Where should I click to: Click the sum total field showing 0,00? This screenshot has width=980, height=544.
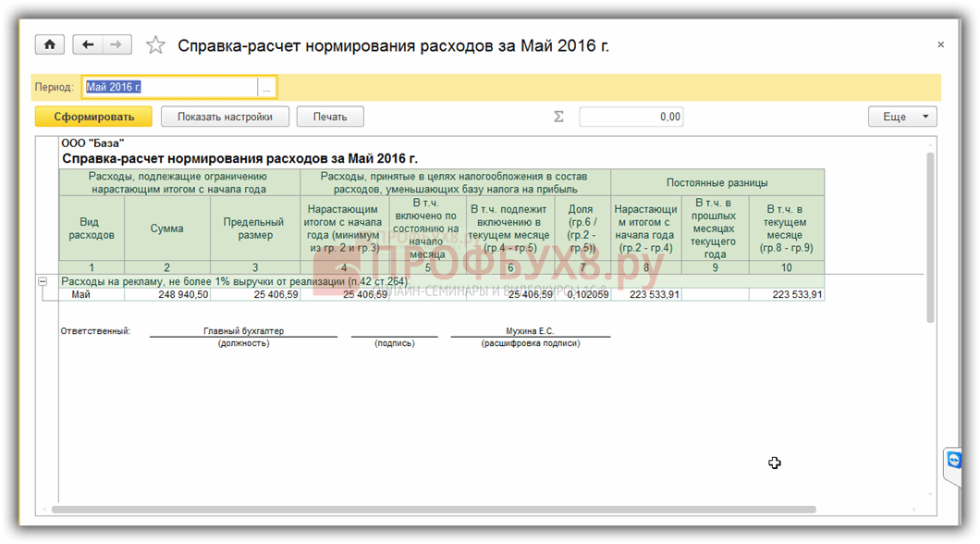(631, 117)
